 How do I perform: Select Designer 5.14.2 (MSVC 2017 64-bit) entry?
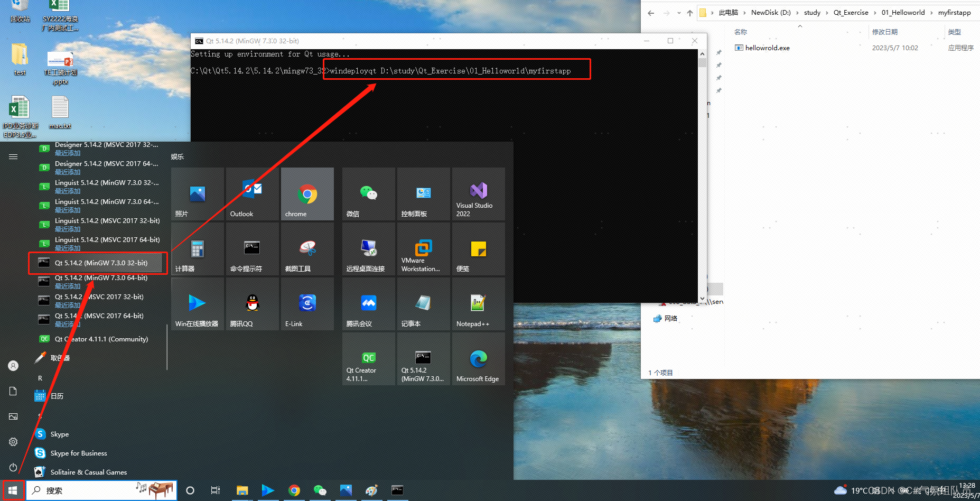click(98, 168)
